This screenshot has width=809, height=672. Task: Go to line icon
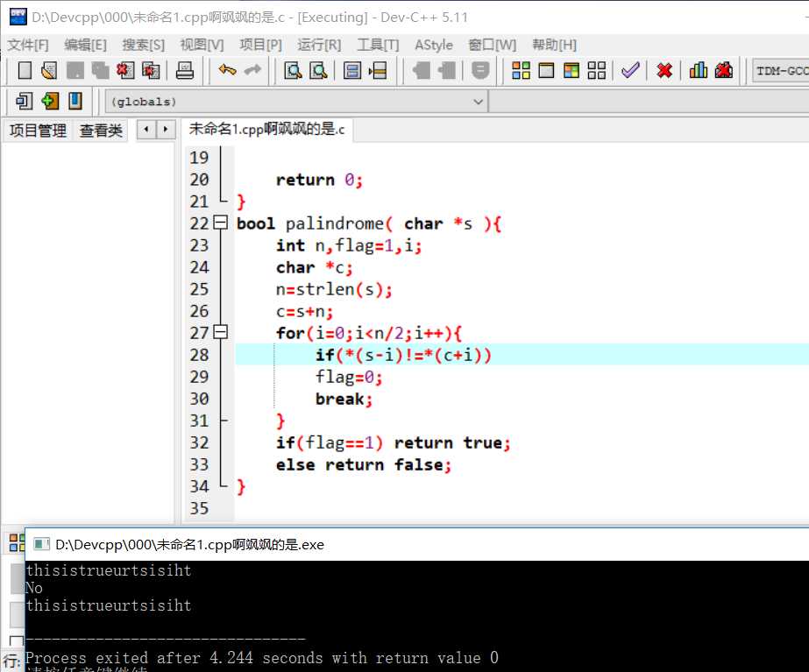click(378, 70)
